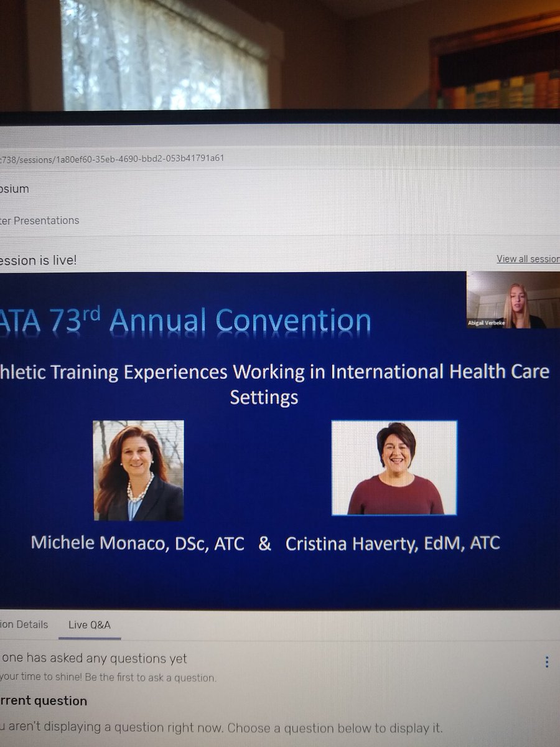Open the three-dot options menu in Q&A

point(547,662)
